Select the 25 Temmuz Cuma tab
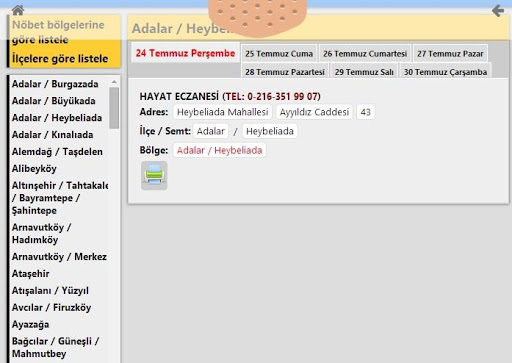The image size is (512, 363). point(279,54)
